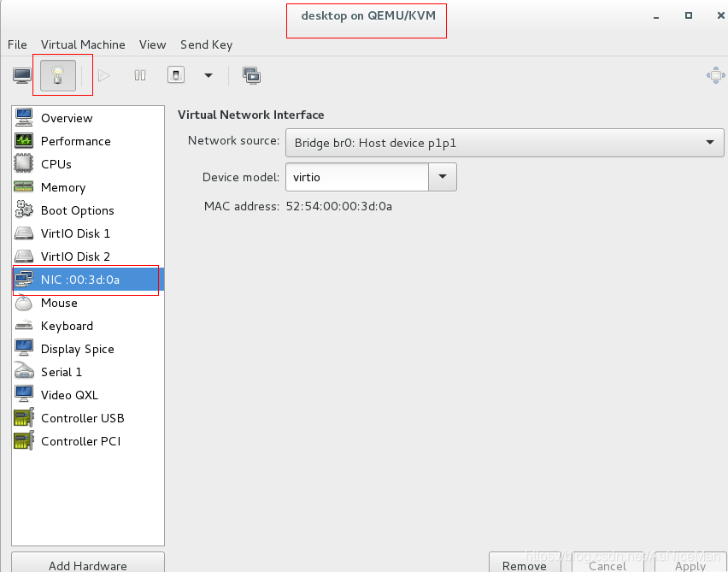
Task: Expand shutdown options arrow next to power button
Action: click(x=208, y=75)
